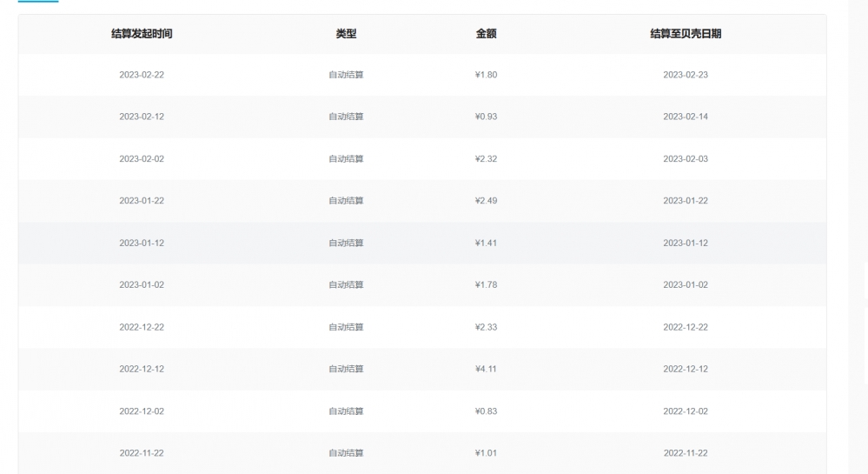Select 自动结算 in the ¥1.41 row
The image size is (868, 474).
pyautogui.click(x=346, y=244)
